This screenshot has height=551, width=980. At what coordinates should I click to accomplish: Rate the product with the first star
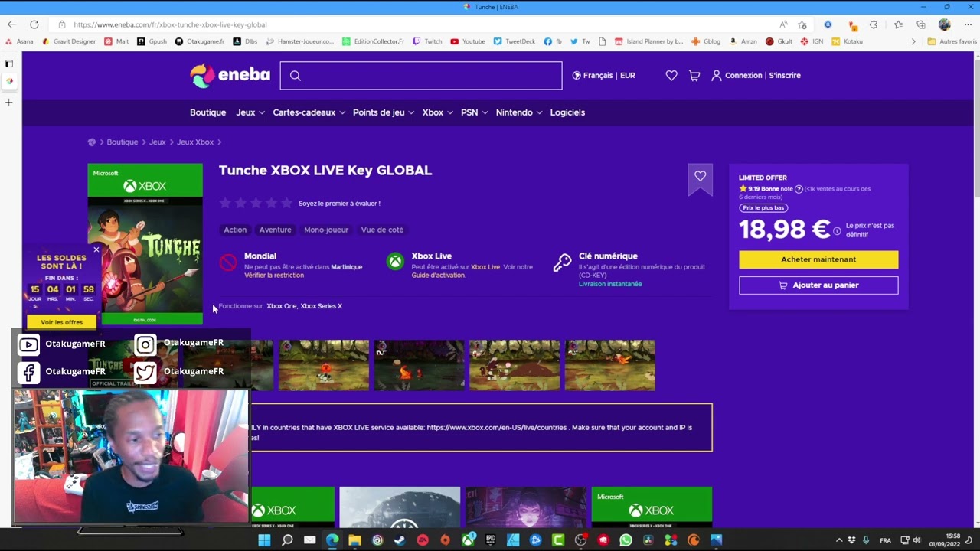(x=225, y=203)
